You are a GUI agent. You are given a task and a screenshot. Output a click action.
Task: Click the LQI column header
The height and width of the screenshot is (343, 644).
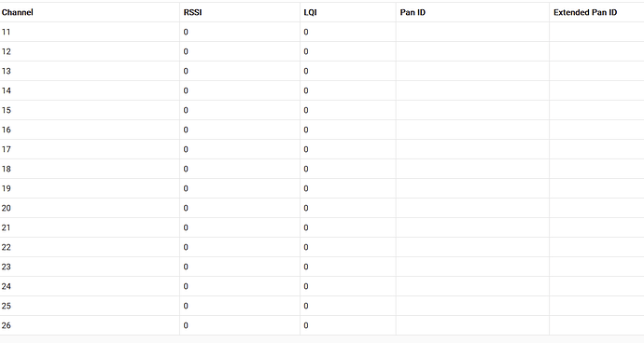(310, 12)
